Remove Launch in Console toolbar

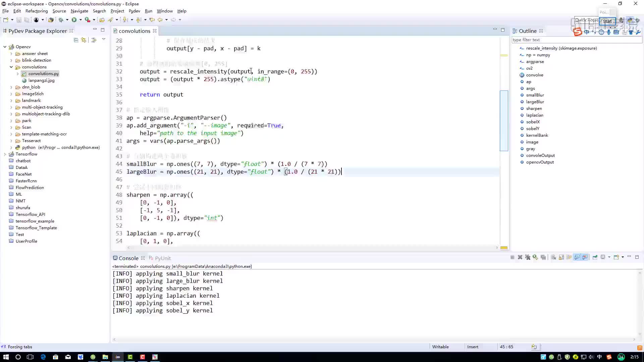[x=520, y=257]
